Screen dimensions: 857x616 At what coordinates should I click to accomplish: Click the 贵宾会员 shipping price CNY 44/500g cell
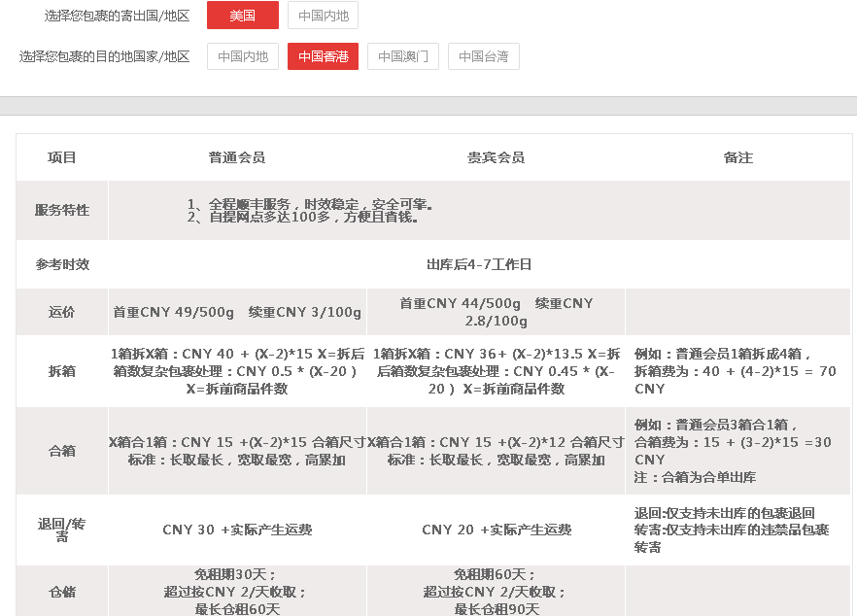[x=497, y=312]
